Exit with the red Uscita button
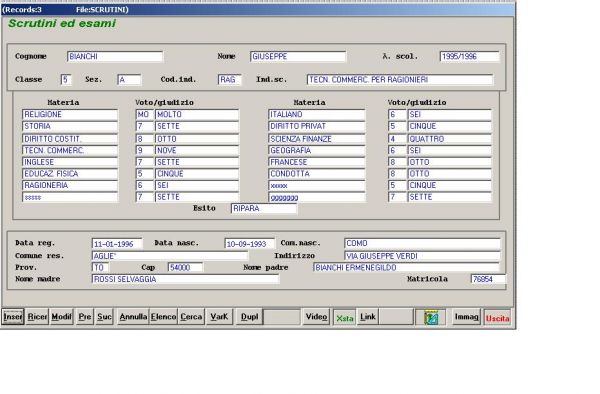Viewport: 600px width, 394px height. pyautogui.click(x=497, y=317)
